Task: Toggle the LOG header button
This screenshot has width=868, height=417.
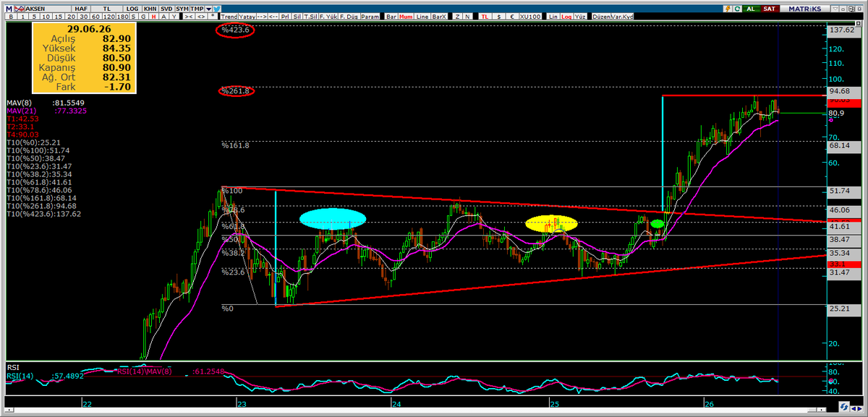Action: tap(132, 9)
